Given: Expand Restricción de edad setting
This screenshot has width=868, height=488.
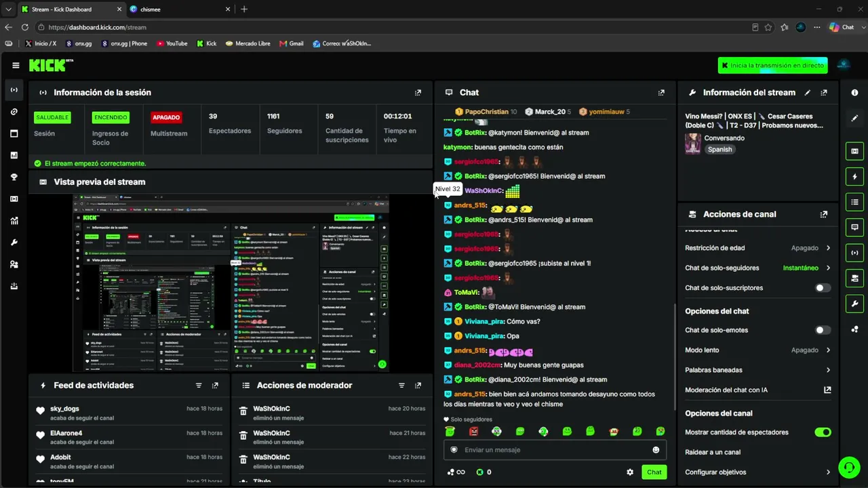Looking at the screenshot, I should 757,248.
